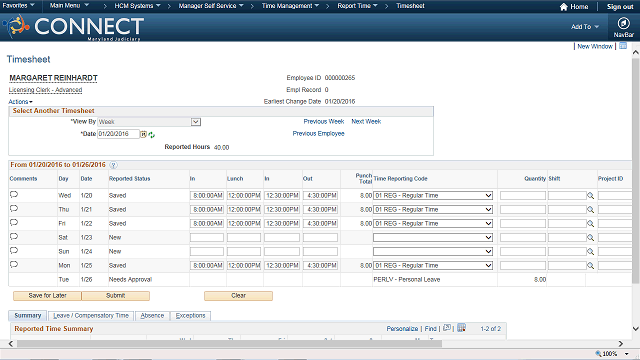The width and height of the screenshot is (640, 360).
Task: Open the comment bubble for Wed 1/20
Action: [14, 195]
